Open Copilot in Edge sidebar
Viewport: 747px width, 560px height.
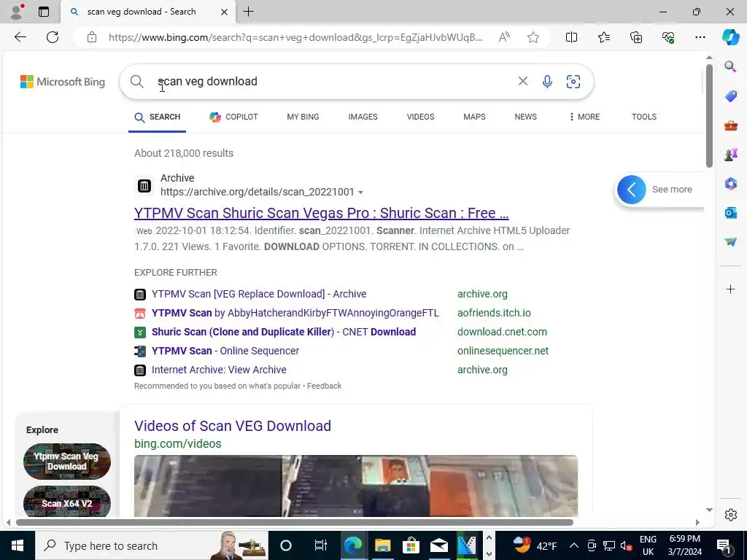(x=730, y=37)
